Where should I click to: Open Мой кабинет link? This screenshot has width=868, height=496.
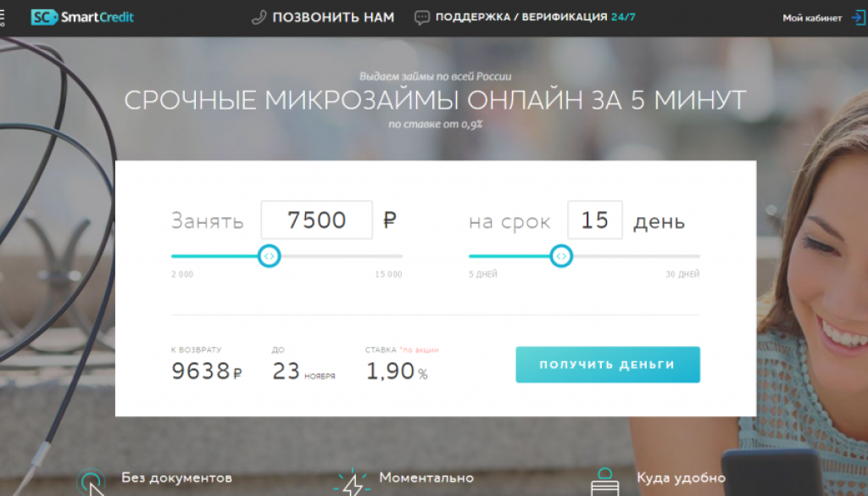(x=812, y=18)
